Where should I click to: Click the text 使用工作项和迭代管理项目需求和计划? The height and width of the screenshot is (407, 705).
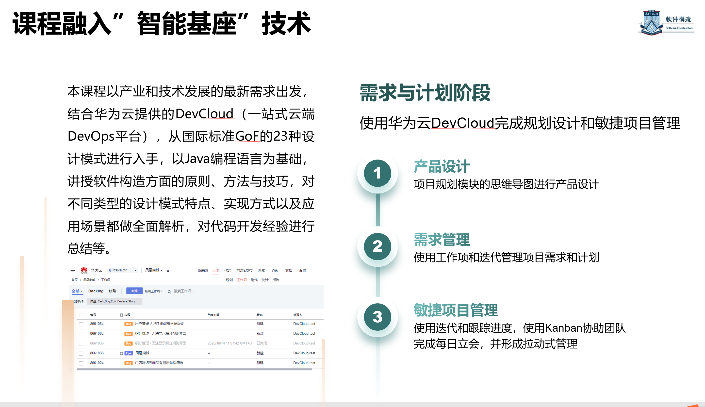coord(506,257)
